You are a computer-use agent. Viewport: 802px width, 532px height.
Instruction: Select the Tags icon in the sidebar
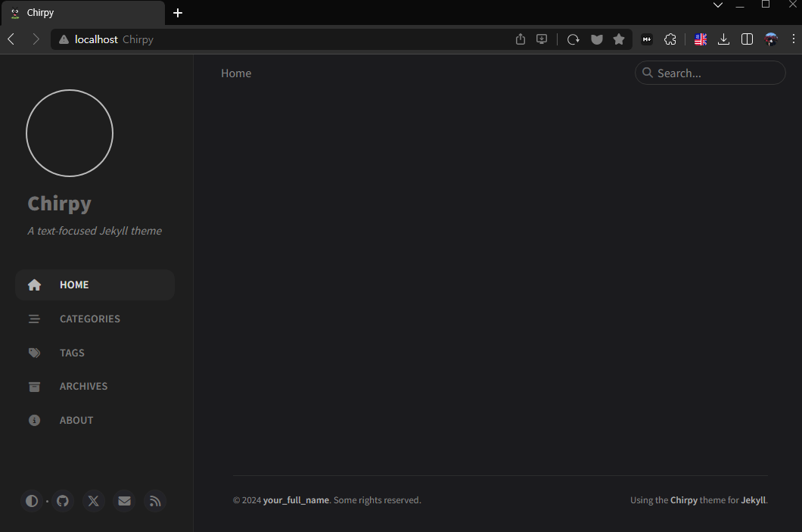[34, 353]
